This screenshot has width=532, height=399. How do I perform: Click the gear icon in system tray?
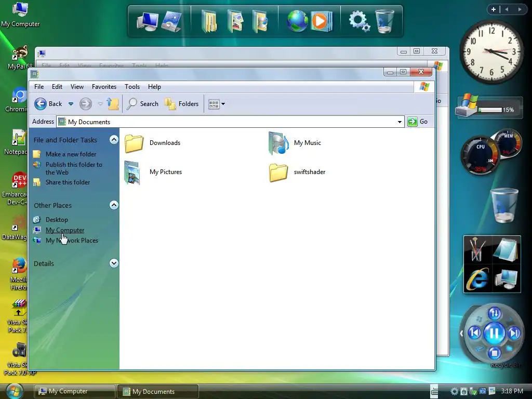point(454,391)
